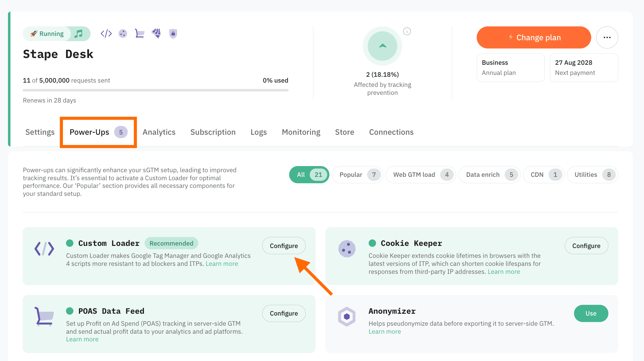Open the three-dot more options menu
Screen dimensions: 644x361
[x=607, y=37]
